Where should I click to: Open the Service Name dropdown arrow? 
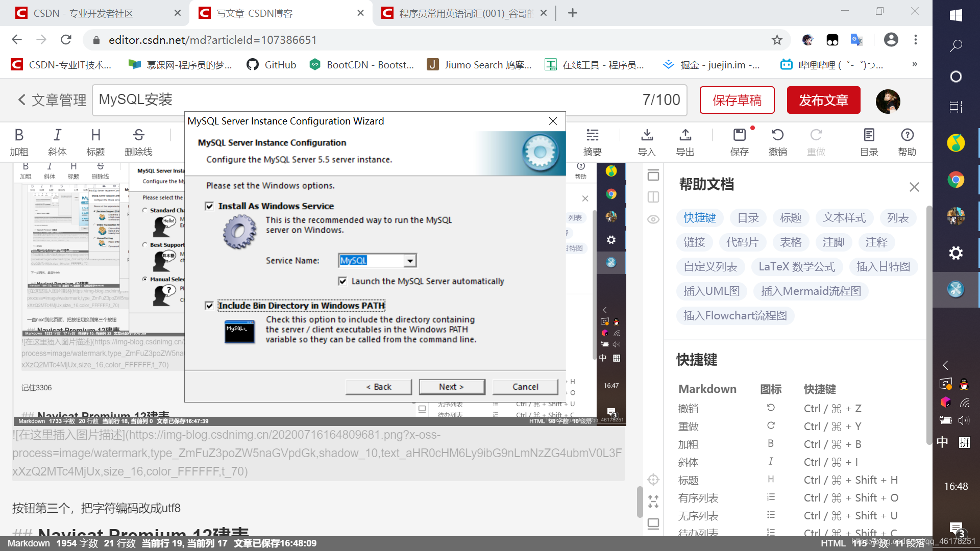(x=410, y=261)
